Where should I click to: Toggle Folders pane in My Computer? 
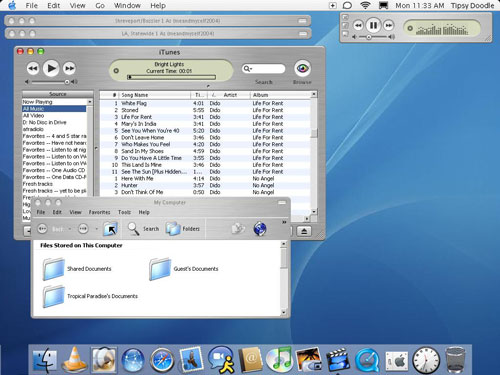coord(183,229)
